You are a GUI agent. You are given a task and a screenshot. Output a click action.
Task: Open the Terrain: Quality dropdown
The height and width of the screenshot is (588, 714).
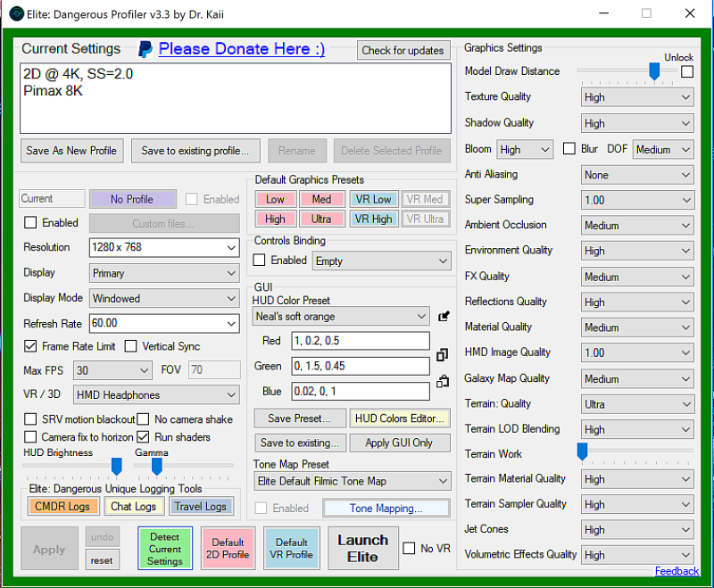[x=637, y=404]
